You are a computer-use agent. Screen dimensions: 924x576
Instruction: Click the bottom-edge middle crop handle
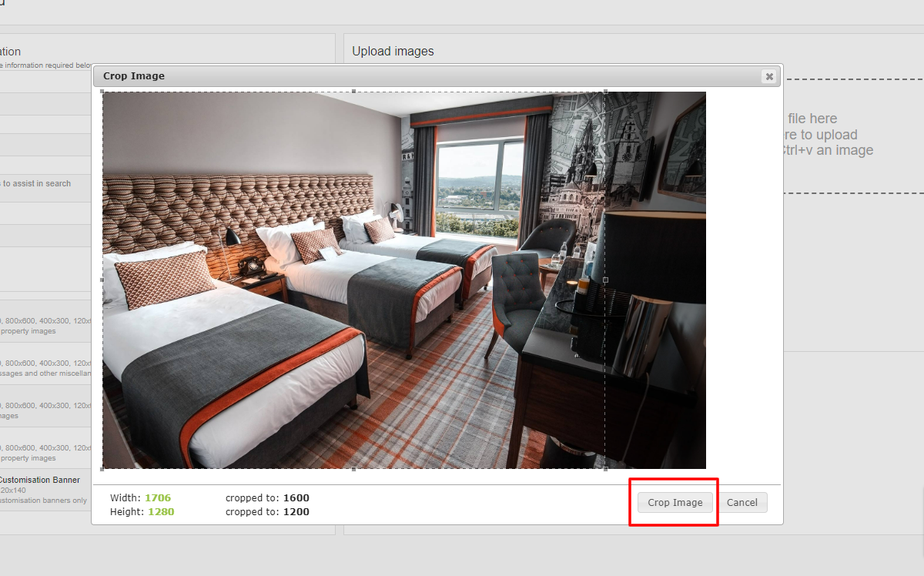click(353, 468)
